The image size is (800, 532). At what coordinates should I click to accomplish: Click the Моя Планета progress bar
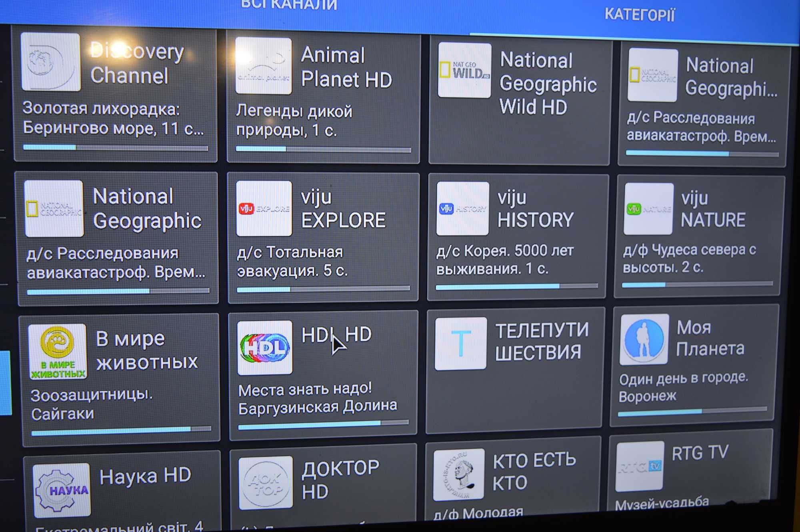coord(692,412)
